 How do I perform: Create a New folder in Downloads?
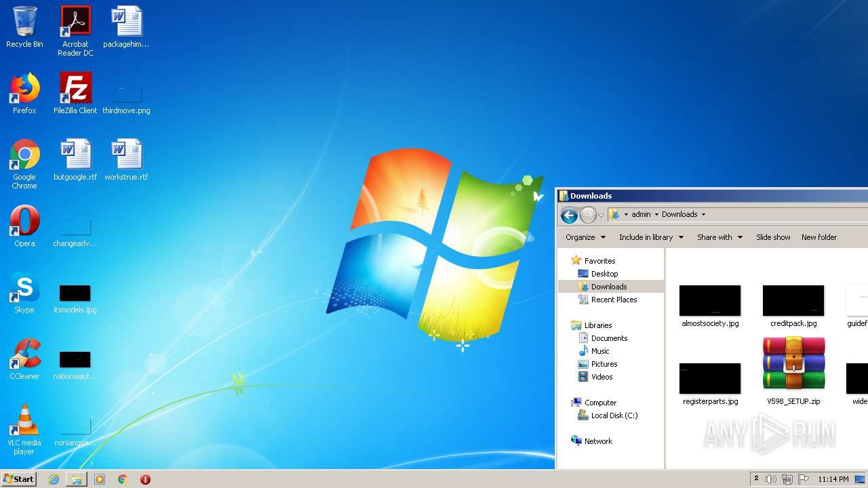tap(818, 237)
